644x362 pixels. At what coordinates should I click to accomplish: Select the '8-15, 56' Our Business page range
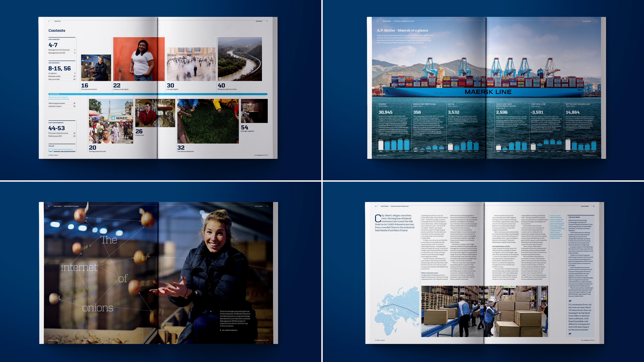[60, 68]
